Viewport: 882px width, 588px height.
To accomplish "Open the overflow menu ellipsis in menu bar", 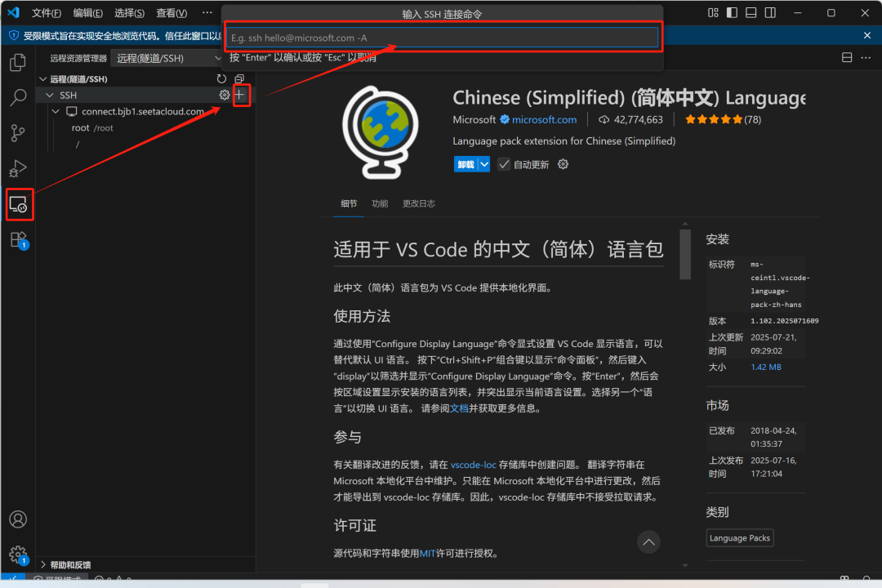I will pyautogui.click(x=207, y=12).
